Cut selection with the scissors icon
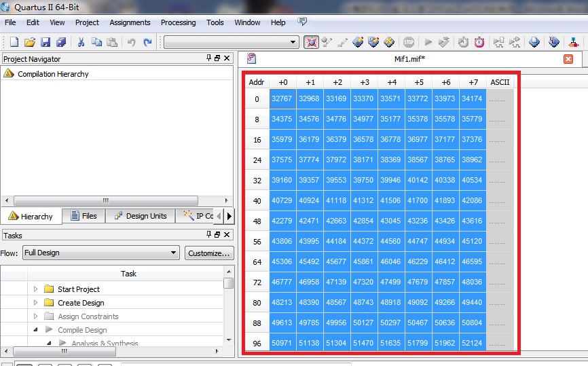This screenshot has height=366, width=588. [81, 42]
